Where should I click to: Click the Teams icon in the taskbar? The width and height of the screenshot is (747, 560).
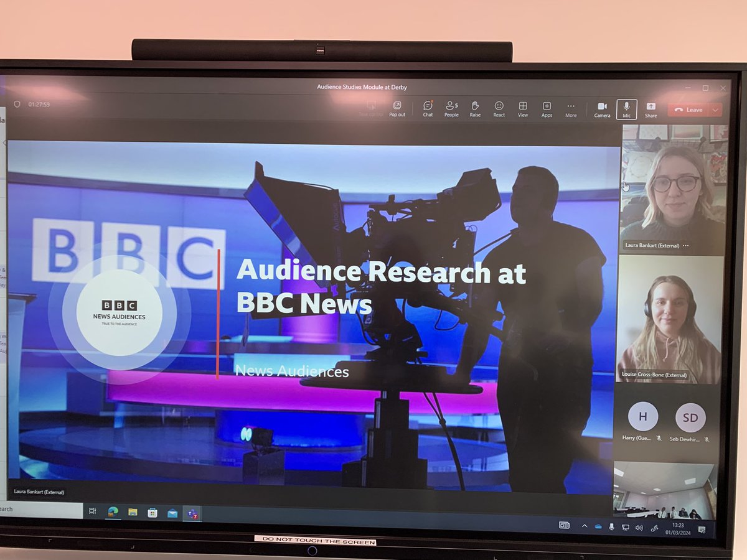tap(192, 515)
